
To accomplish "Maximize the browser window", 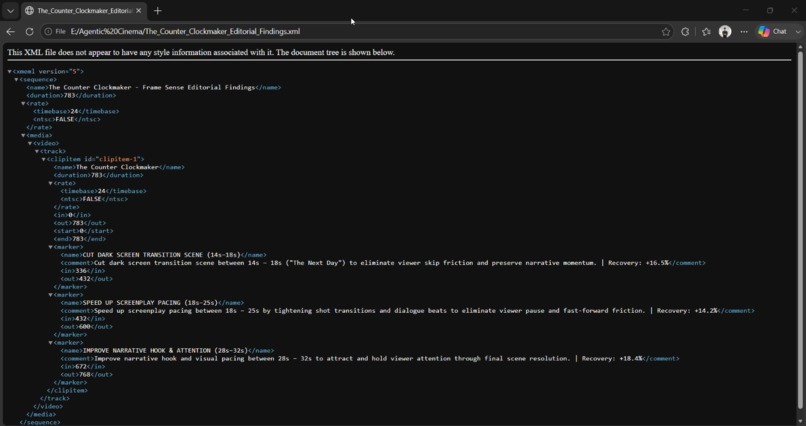I will (770, 10).
